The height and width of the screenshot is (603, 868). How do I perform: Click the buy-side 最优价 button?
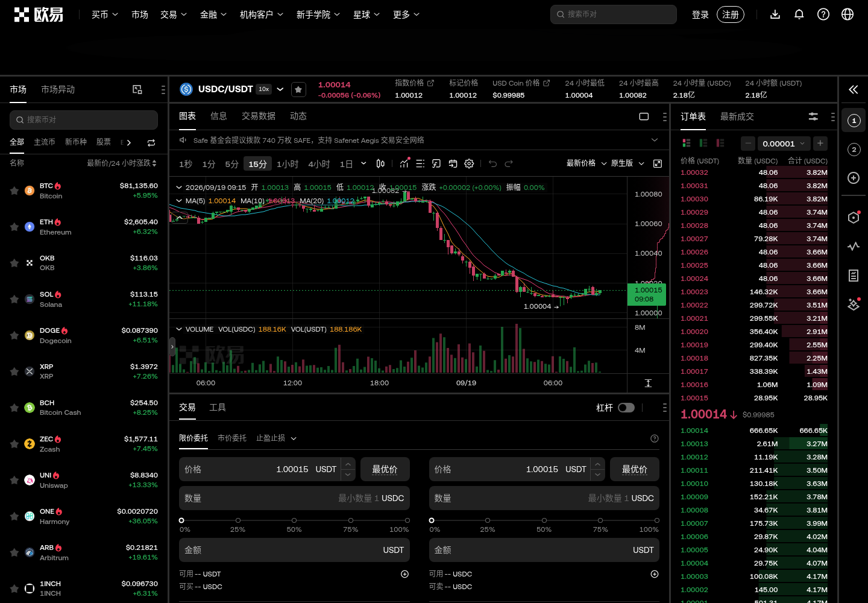pos(385,469)
